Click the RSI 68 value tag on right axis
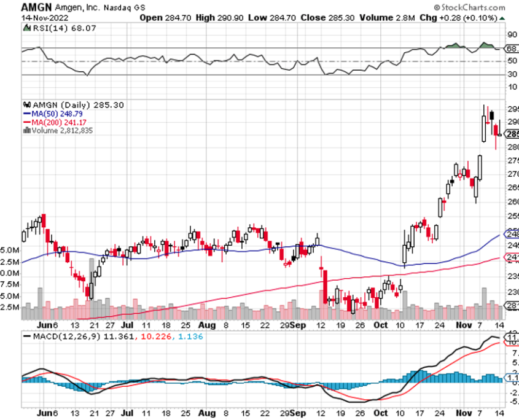The width and height of the screenshot is (519, 420). 511,48
